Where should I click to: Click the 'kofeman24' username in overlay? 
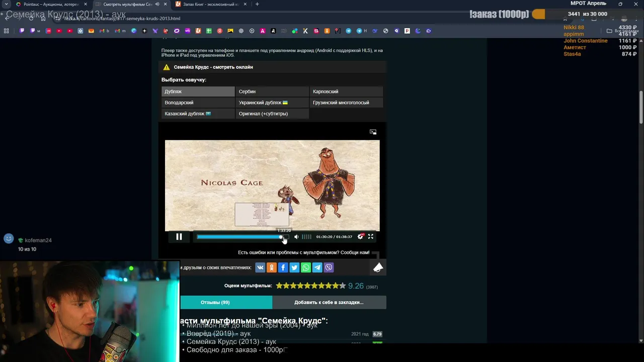coord(38,240)
